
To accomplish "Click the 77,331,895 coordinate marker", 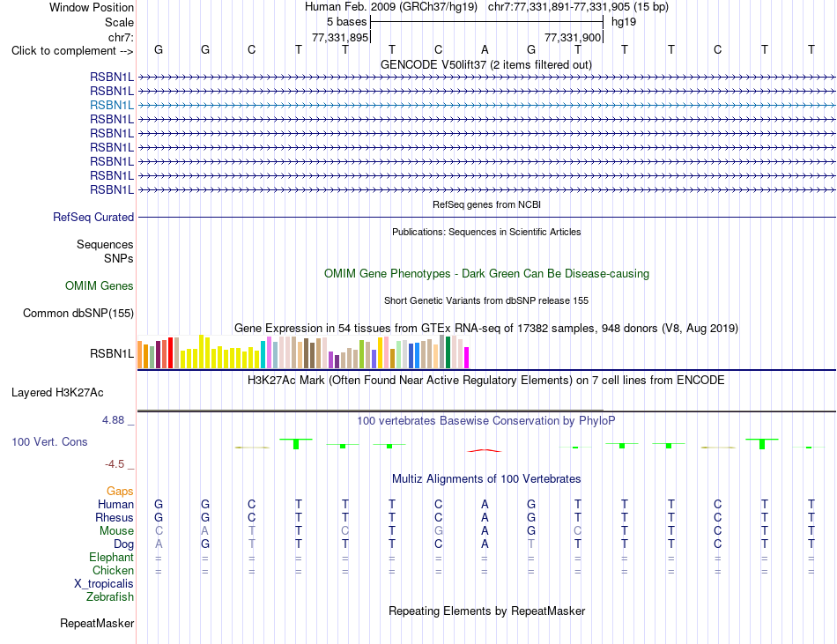I will 340,37.
